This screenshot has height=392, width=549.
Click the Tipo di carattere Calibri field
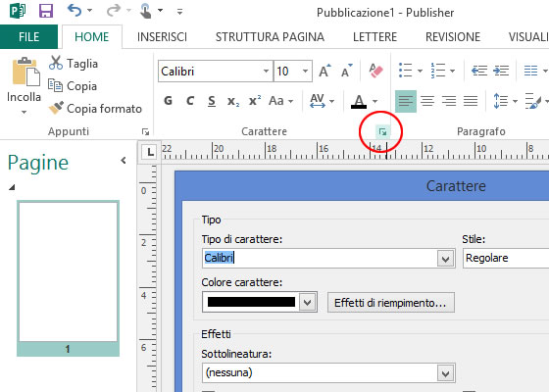tap(320, 259)
